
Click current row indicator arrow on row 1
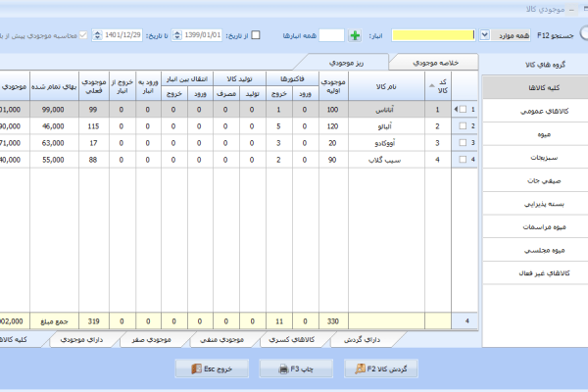(x=456, y=109)
